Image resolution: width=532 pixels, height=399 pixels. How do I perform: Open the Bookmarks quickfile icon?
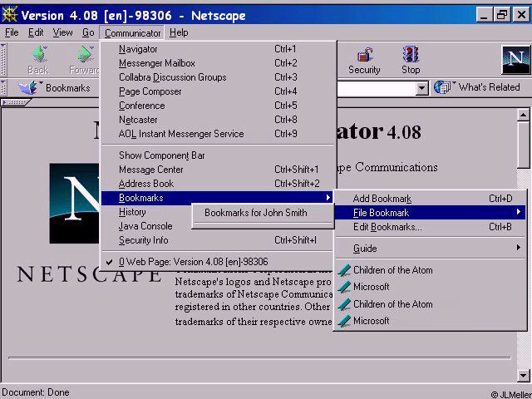coord(30,87)
